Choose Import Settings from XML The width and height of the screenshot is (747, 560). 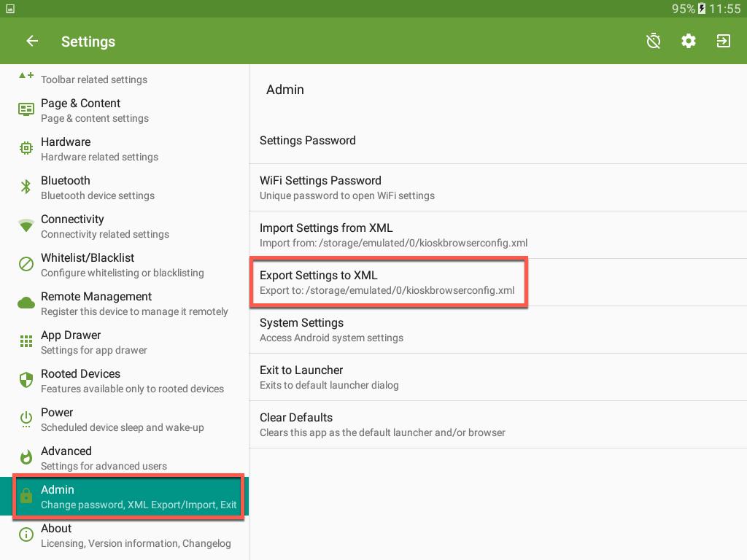pos(498,235)
